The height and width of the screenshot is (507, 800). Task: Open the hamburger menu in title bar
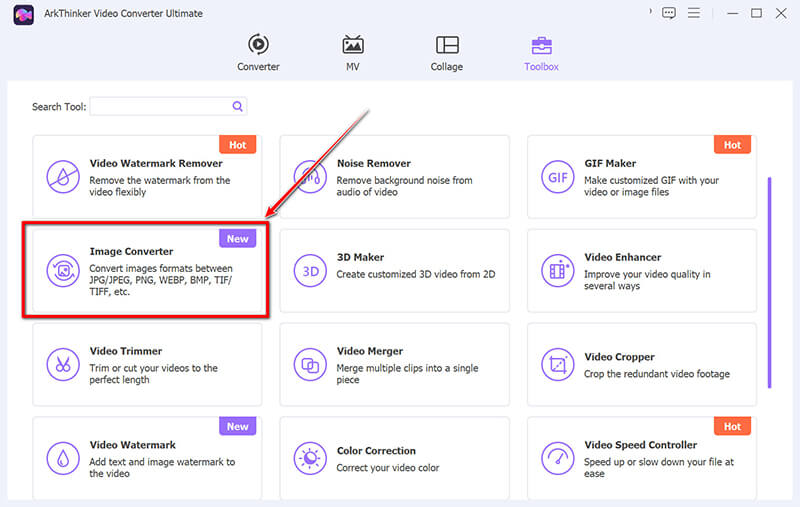point(693,13)
